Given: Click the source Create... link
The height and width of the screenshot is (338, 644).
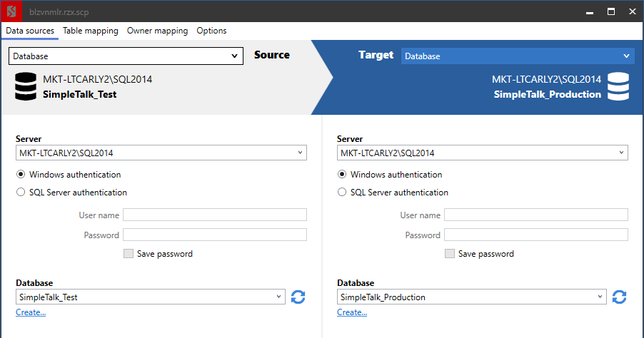Looking at the screenshot, I should [31, 312].
